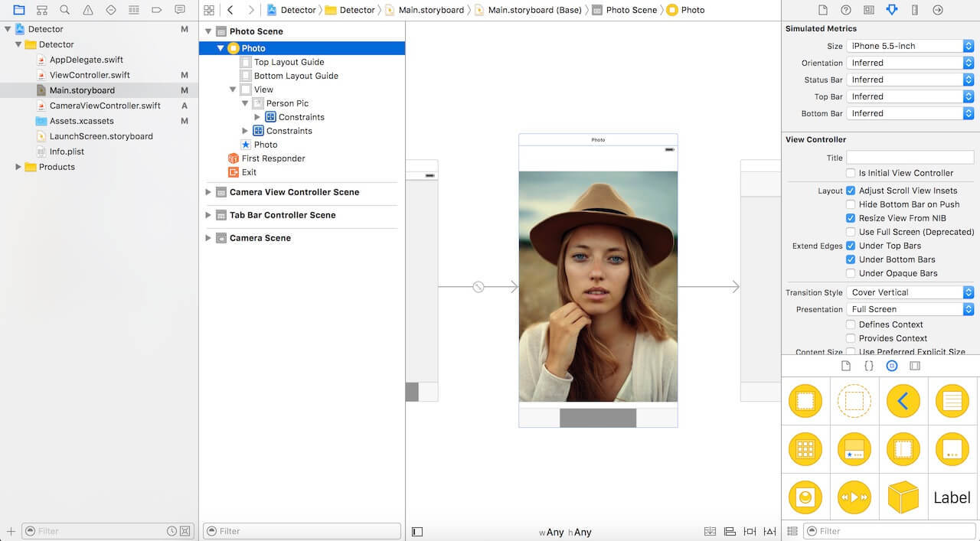Open the Connections inspector
The width and height of the screenshot is (980, 541).
936,10
